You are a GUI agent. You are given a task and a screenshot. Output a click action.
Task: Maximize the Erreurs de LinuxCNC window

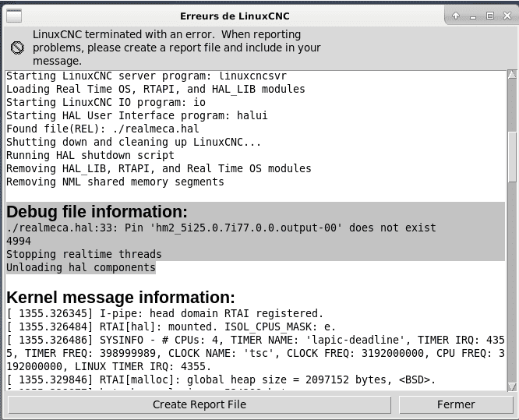[x=490, y=15]
